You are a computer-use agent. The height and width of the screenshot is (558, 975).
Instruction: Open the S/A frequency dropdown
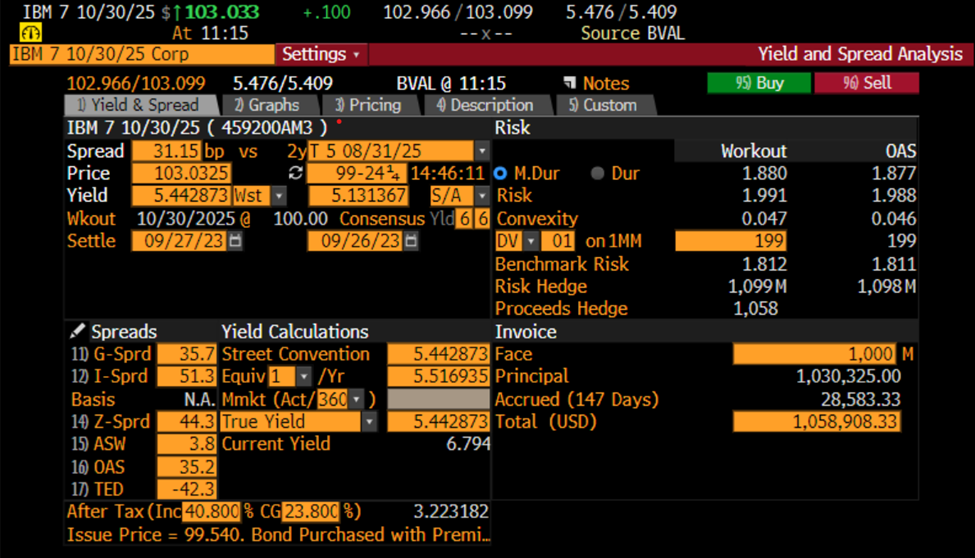point(482,196)
